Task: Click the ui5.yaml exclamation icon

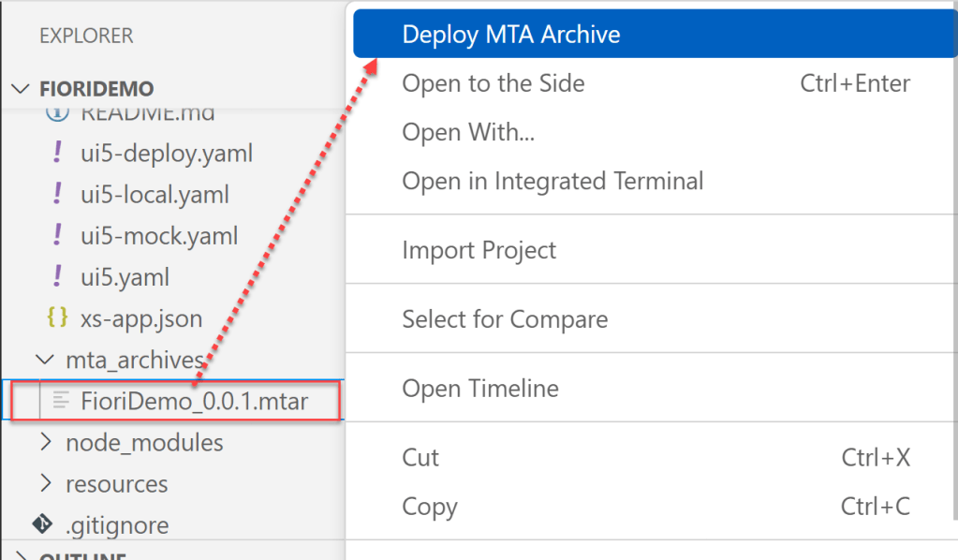Action: [58, 276]
